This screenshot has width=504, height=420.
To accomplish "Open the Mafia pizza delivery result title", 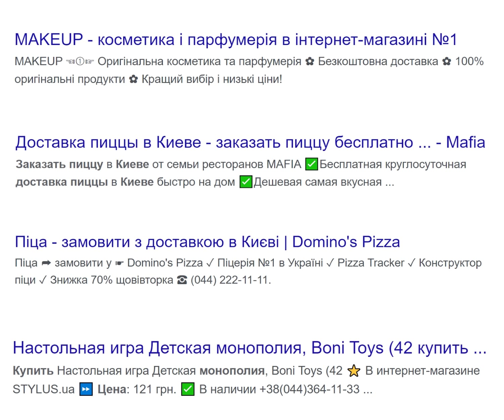I will click(x=250, y=143).
